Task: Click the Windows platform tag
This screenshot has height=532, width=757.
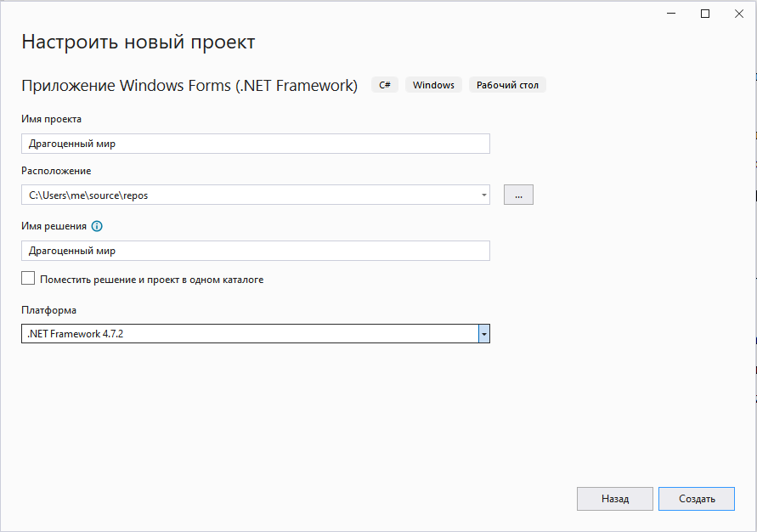Action: (433, 85)
